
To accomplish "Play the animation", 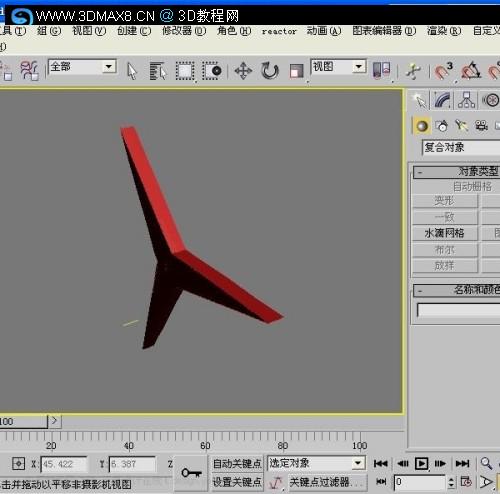I will click(x=421, y=463).
